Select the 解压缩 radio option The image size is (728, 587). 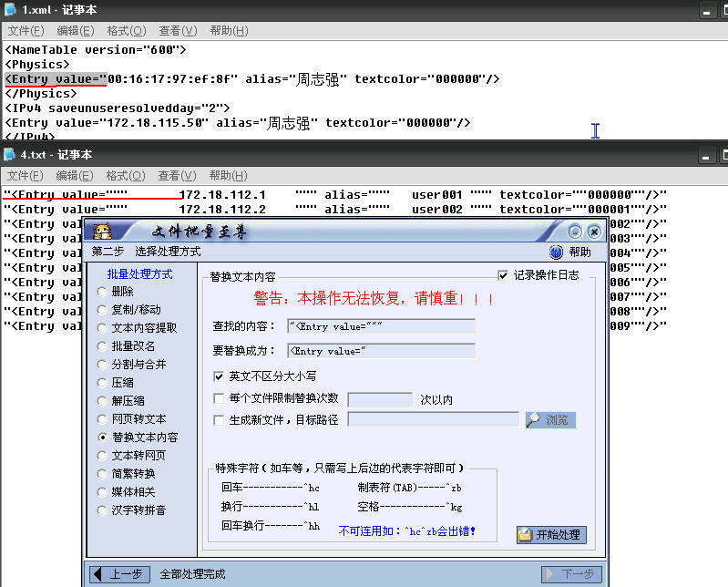coord(102,401)
